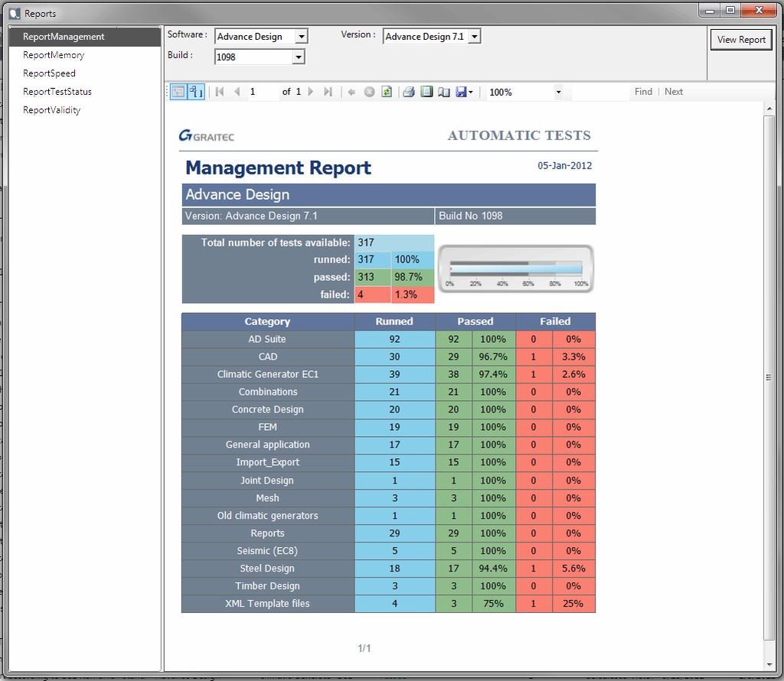Click the back to parent report arrow
784x681 pixels.
pos(351,92)
